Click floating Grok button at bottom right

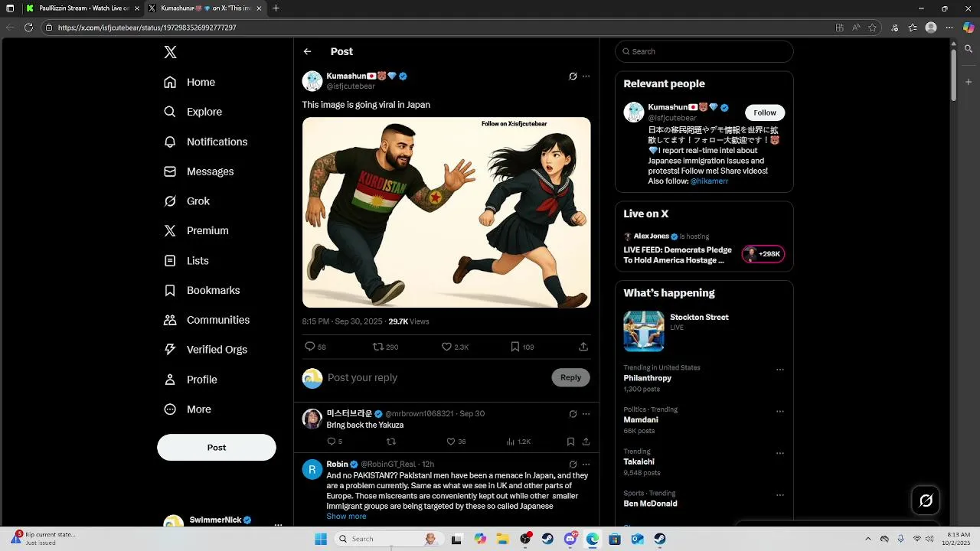(x=926, y=500)
